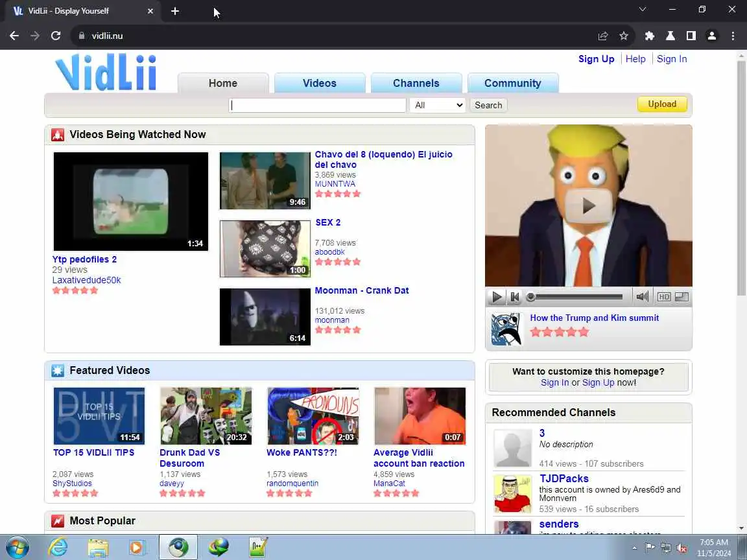Open the TJDPacks avatar image

tap(513, 493)
